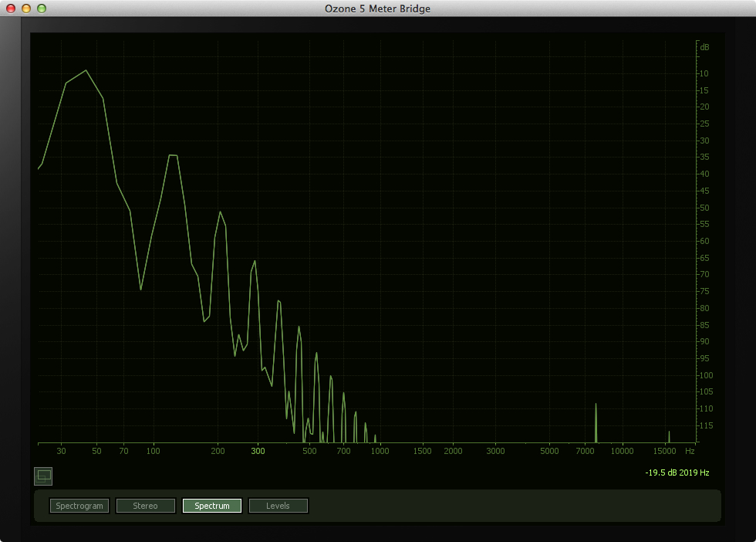Click the 10000 frequency axis label
756x542 pixels.
[x=622, y=451]
